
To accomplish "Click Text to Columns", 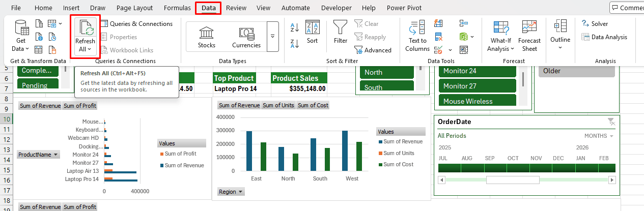I will tap(417, 36).
